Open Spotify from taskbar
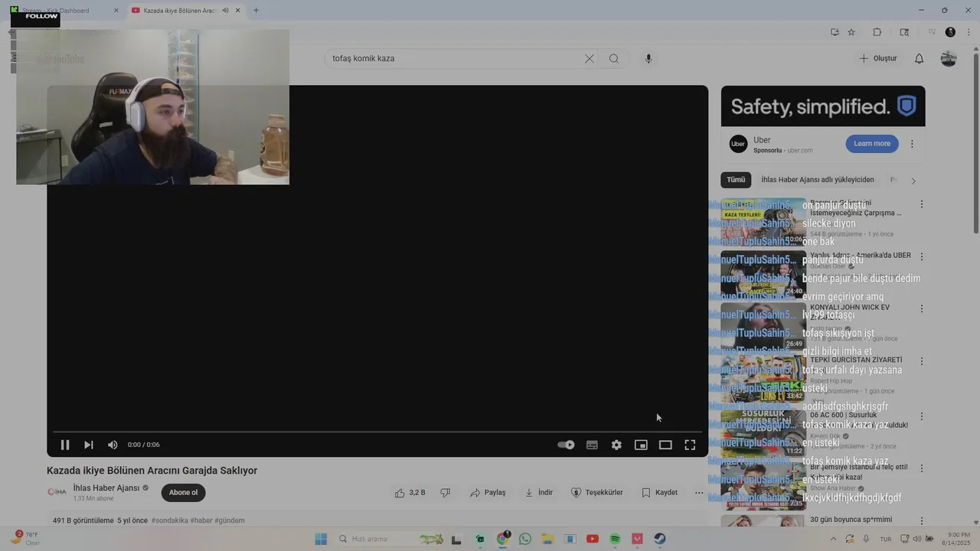The image size is (980, 551). [615, 539]
